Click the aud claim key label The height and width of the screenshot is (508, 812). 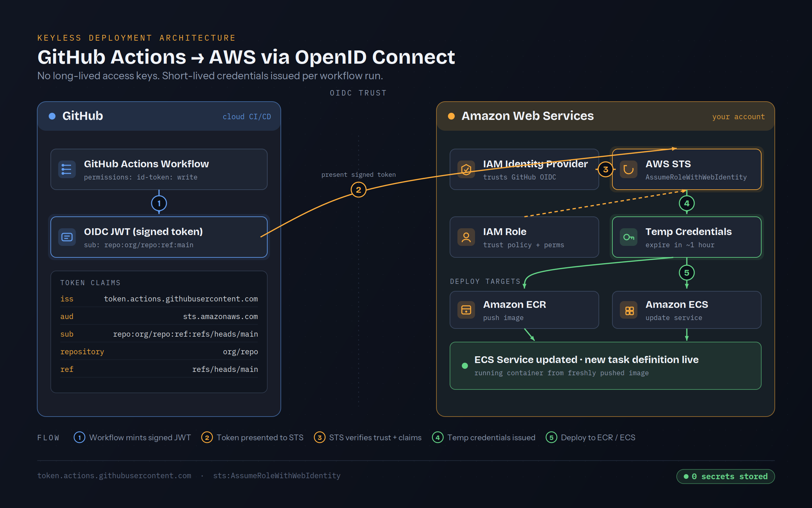click(x=67, y=316)
